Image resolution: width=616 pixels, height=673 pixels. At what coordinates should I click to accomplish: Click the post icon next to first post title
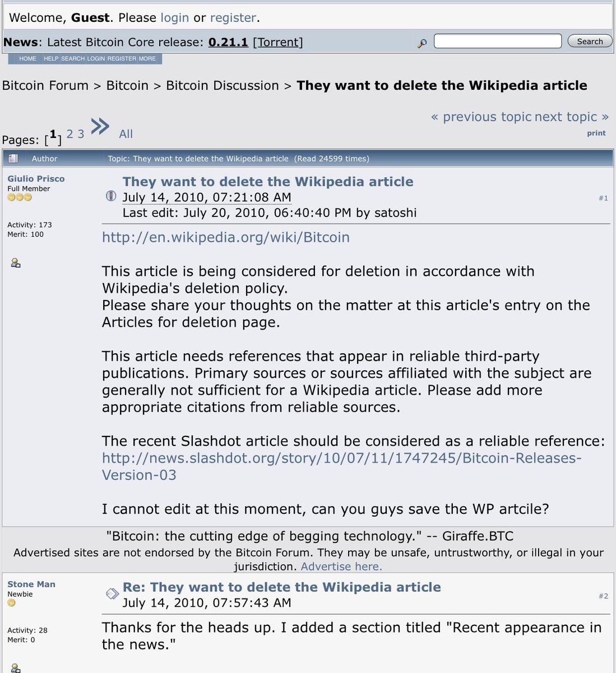(x=111, y=196)
